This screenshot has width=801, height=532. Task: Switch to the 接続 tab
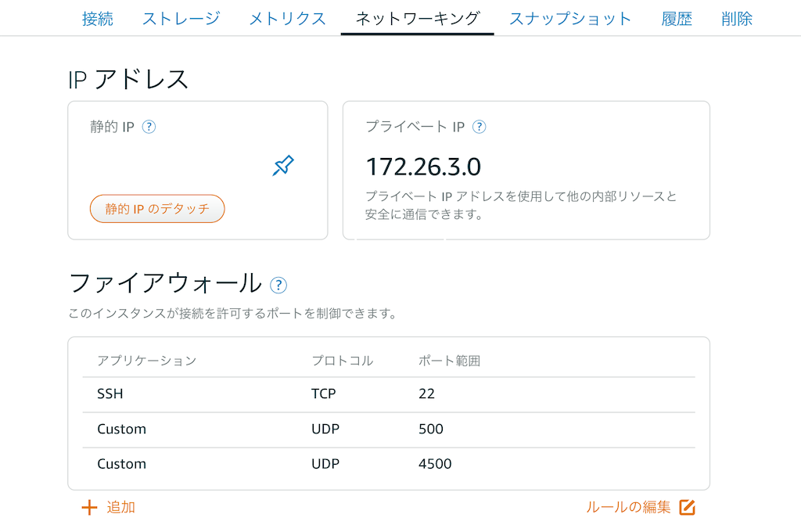click(x=97, y=18)
